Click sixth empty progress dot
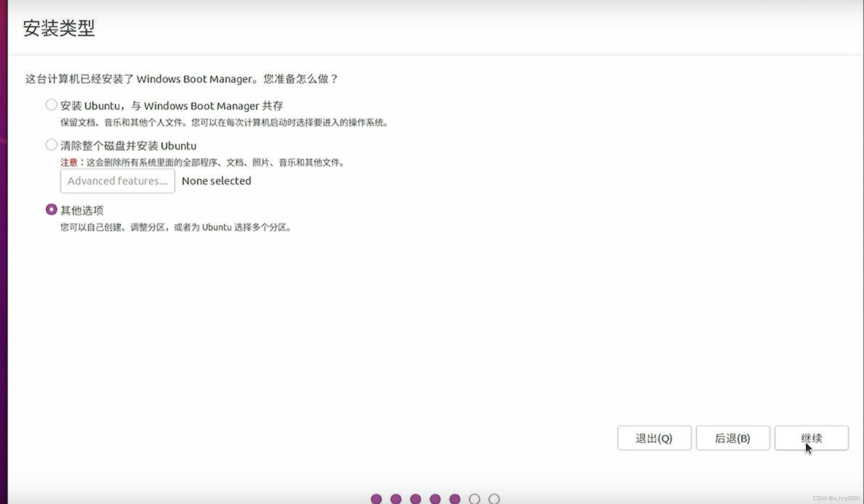This screenshot has height=504, width=864. point(475,499)
